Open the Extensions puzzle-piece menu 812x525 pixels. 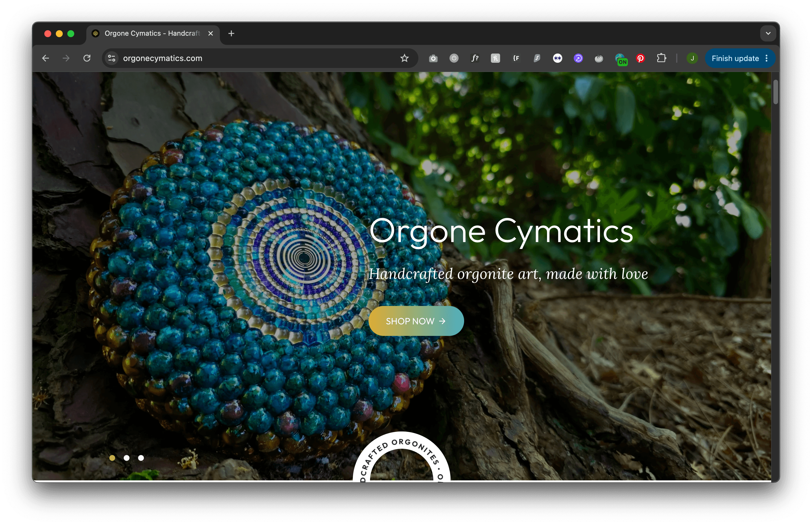pyautogui.click(x=661, y=58)
